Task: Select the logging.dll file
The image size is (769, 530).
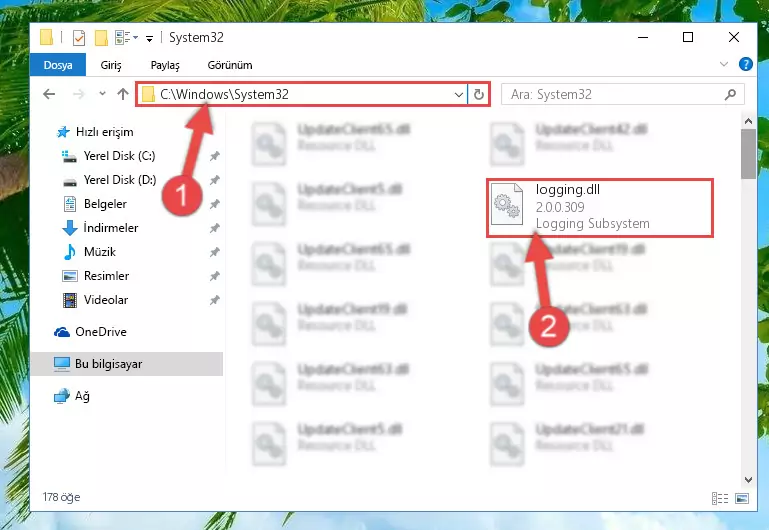Action: pyautogui.click(x=599, y=208)
